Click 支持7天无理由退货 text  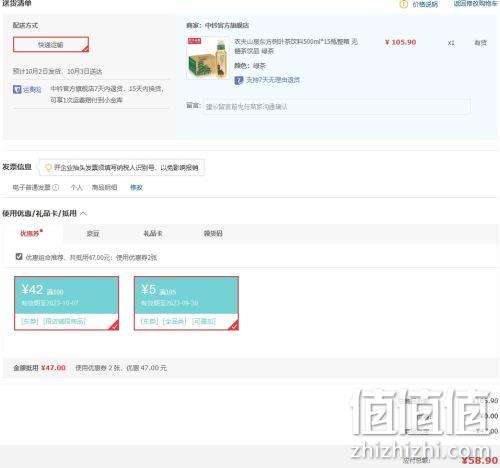(x=273, y=80)
